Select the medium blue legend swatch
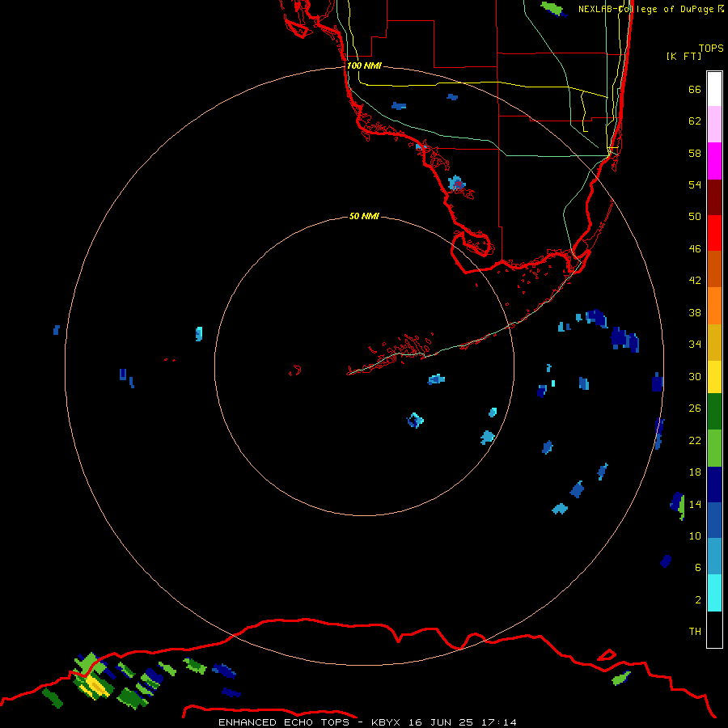This screenshot has width=728, height=728. tap(714, 520)
